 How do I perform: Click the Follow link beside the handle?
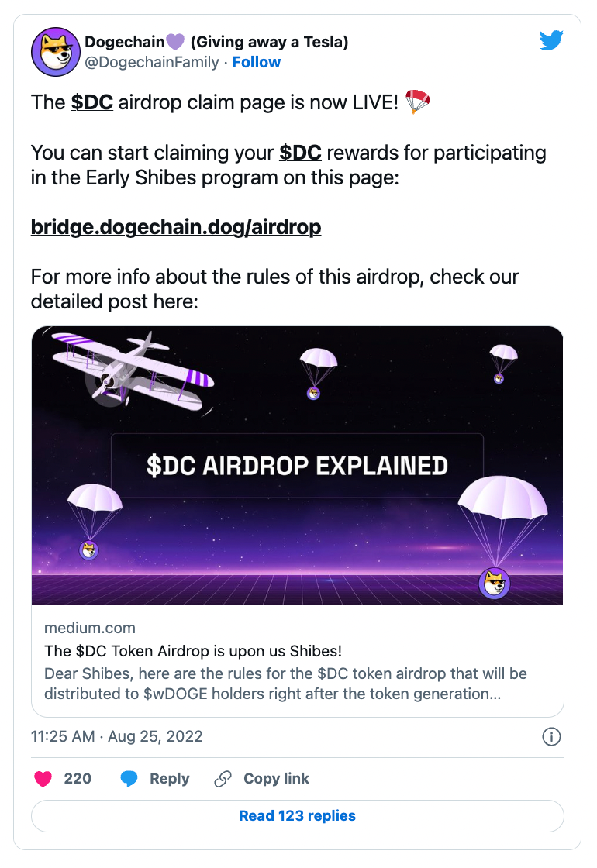(x=256, y=62)
